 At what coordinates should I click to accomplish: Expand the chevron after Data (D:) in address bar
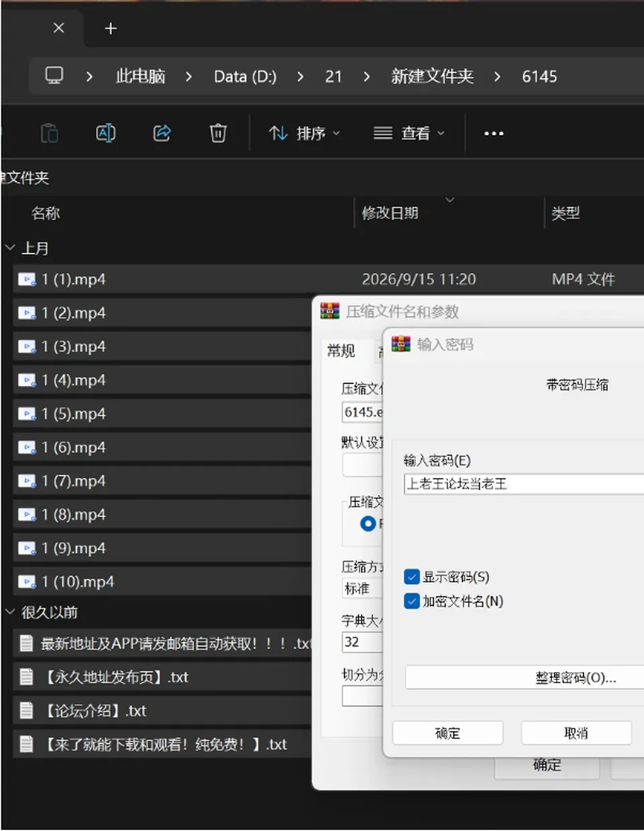pos(300,77)
